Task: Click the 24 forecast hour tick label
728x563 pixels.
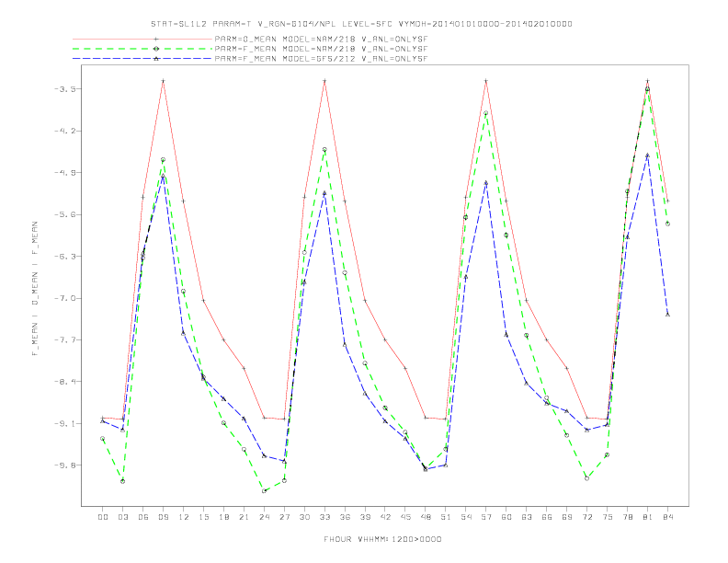Action: tap(264, 517)
